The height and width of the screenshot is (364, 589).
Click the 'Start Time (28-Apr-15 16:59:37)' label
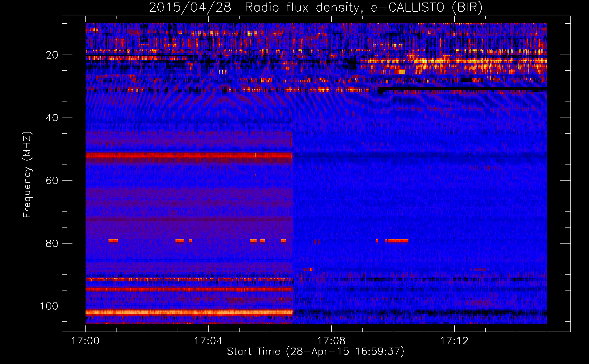(x=316, y=352)
